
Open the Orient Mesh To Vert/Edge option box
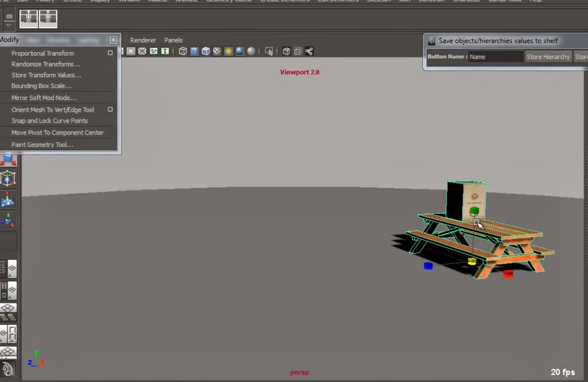110,109
